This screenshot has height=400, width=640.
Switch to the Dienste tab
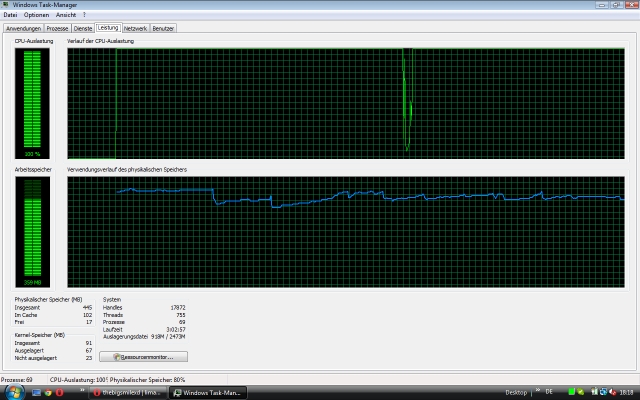(83, 29)
